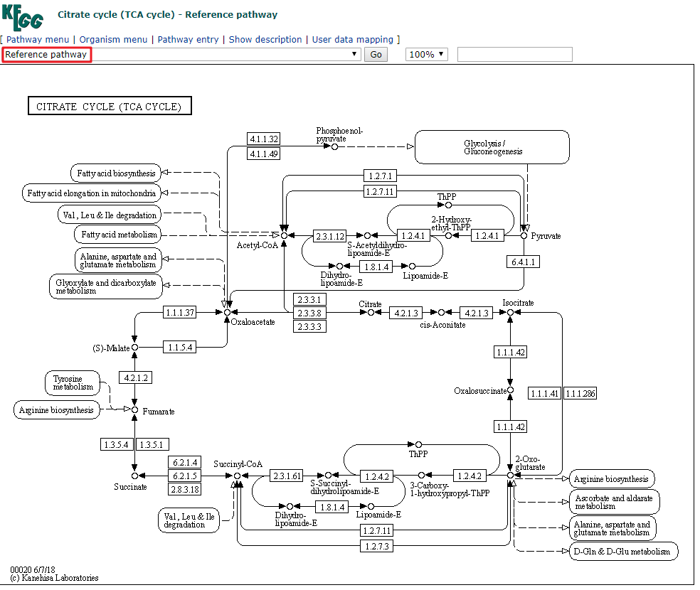Click enzyme box 1.2.7.1
This screenshot has width=700, height=590.
coord(381,176)
